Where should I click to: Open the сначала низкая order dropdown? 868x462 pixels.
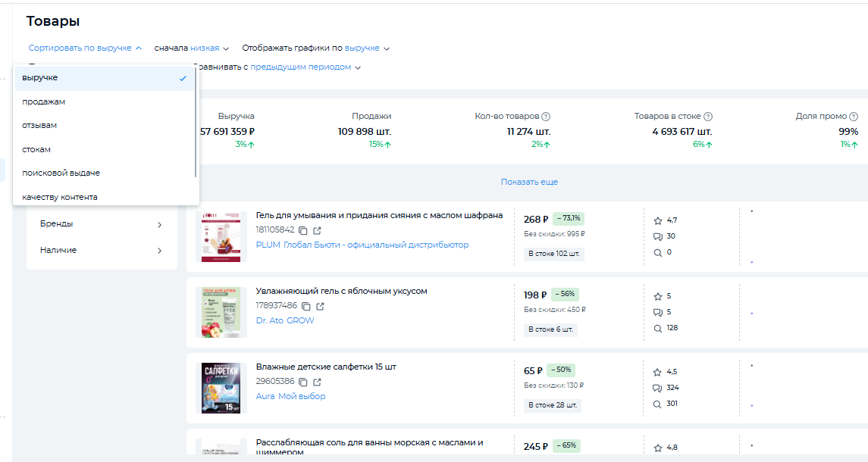click(191, 48)
